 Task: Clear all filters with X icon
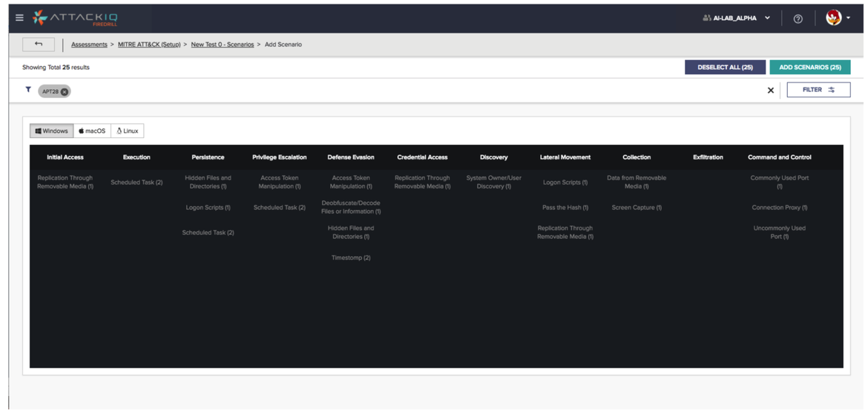pyautogui.click(x=770, y=91)
